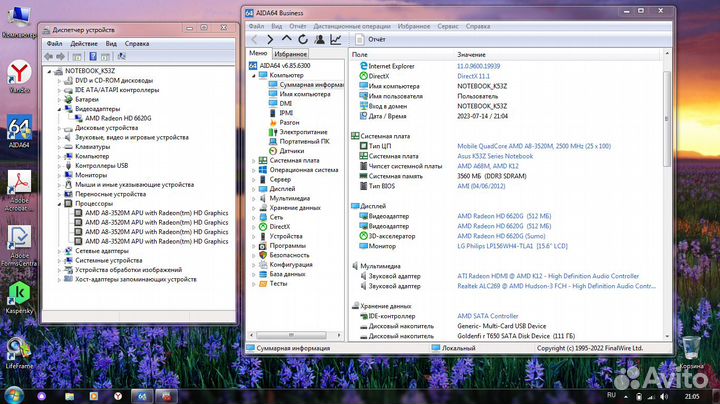
Task: Click '3560 МБ (DDR3 SDRAM)' memory value
Action: 492,176
